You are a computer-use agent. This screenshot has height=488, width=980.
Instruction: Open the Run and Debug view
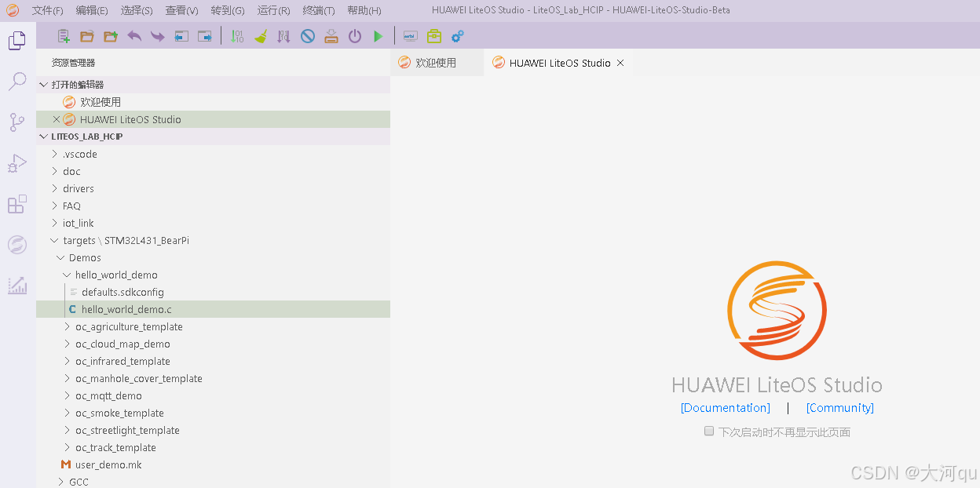click(x=16, y=162)
